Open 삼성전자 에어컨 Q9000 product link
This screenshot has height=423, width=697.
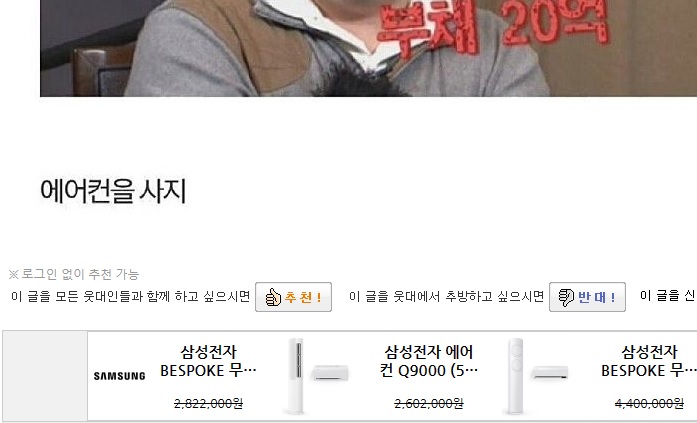429,361
